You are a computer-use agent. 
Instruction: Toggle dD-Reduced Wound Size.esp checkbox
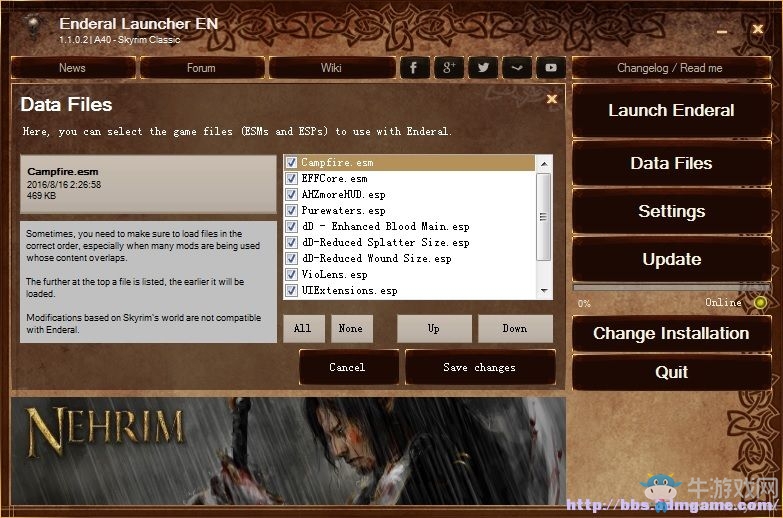tap(291, 258)
